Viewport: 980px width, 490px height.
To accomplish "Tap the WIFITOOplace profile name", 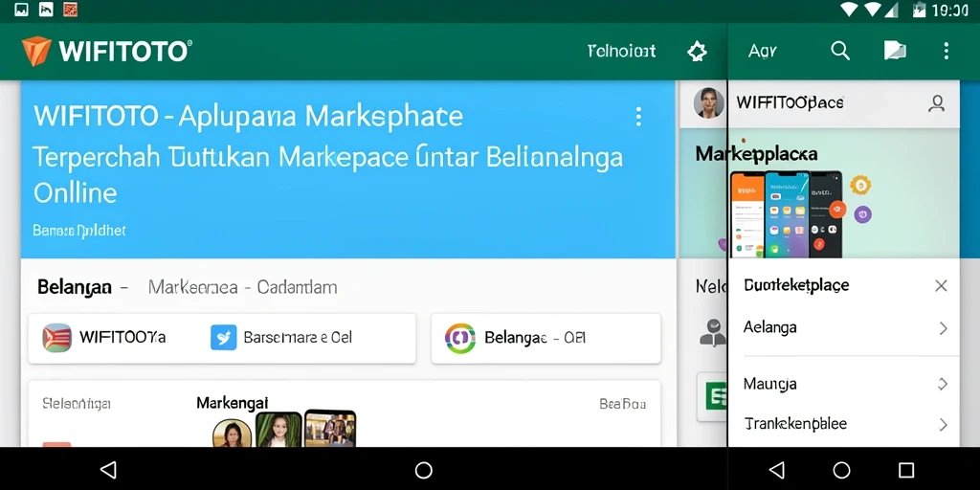I will 790,102.
